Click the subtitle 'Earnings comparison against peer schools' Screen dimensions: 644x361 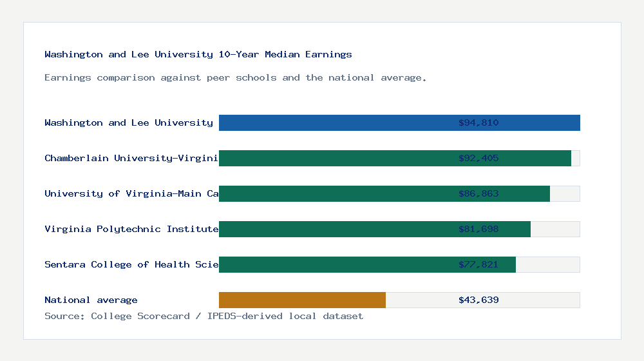tap(160, 78)
